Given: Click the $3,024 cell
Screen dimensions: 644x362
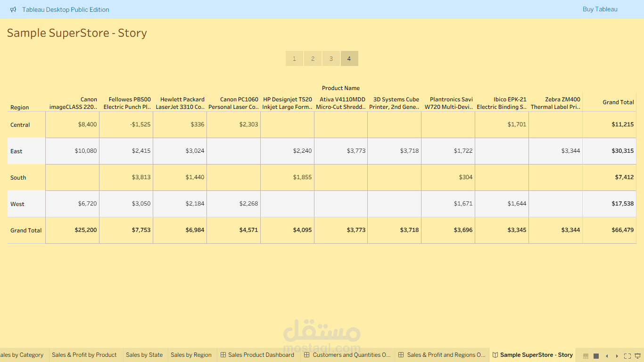Looking at the screenshot, I should point(180,151).
